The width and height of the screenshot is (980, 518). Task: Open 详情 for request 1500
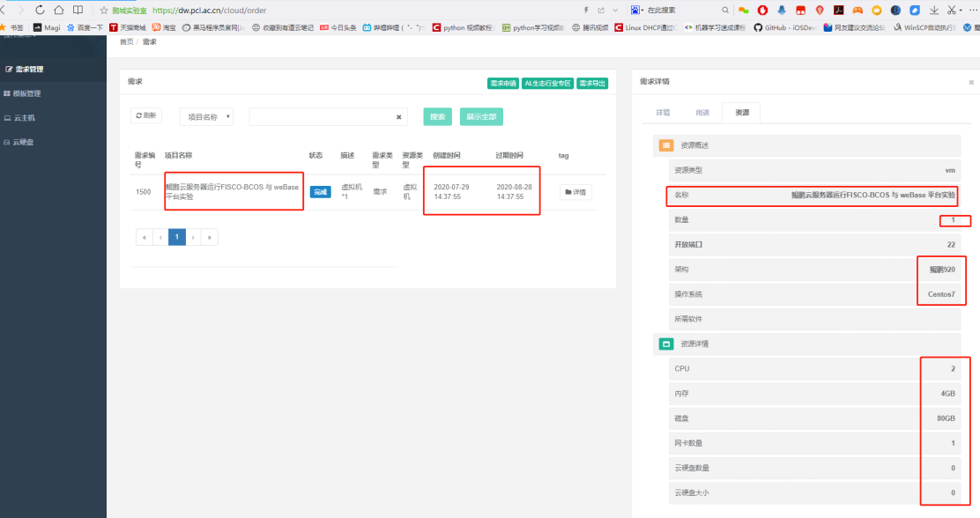point(575,192)
